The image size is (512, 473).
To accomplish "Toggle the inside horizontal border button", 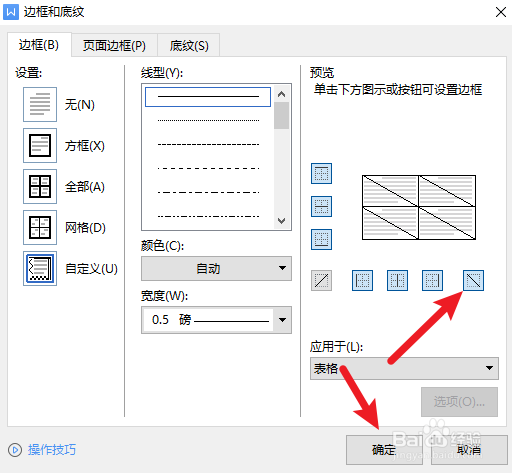I will tap(321, 206).
